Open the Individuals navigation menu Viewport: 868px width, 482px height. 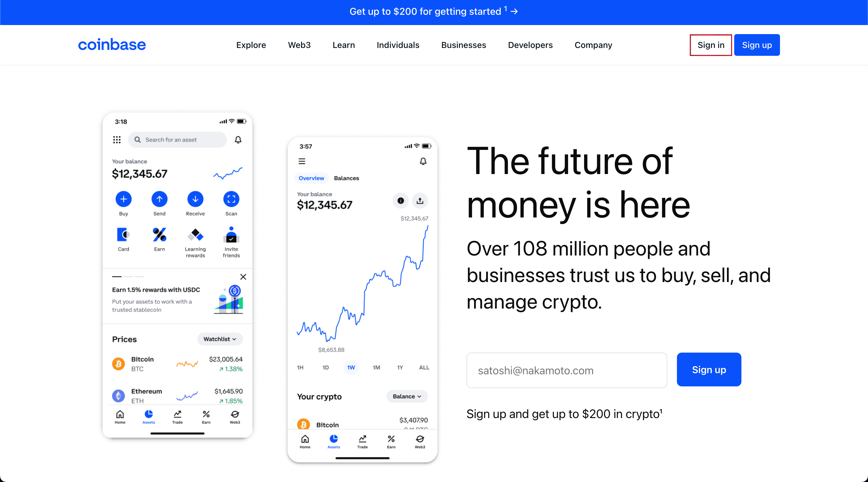click(x=397, y=45)
